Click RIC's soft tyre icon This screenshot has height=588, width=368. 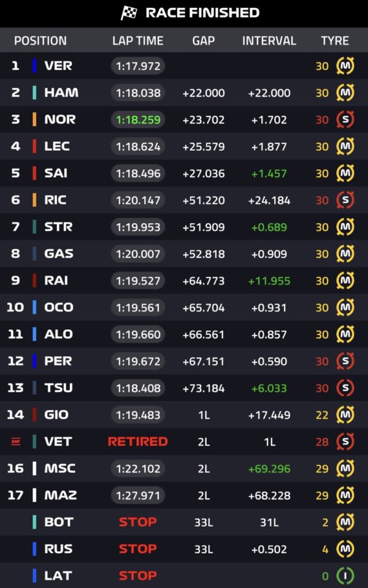coord(345,200)
